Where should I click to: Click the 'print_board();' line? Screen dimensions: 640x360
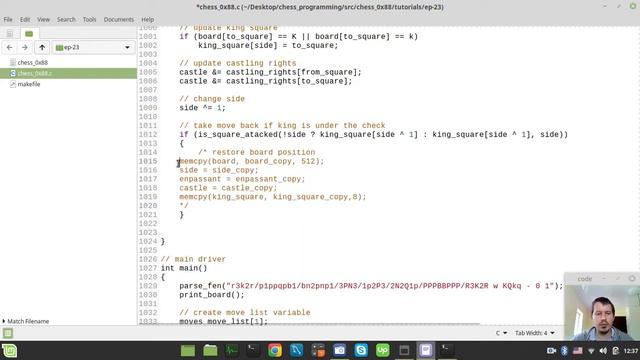pyautogui.click(x=211, y=295)
